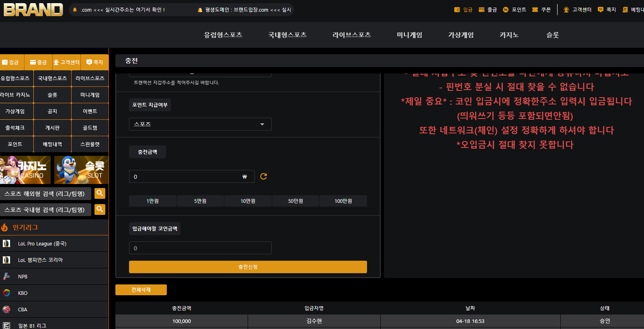Image resolution: width=644 pixels, height=329 pixels.
Task: Open the 스포츠 point payout dropdown
Action: (200, 124)
